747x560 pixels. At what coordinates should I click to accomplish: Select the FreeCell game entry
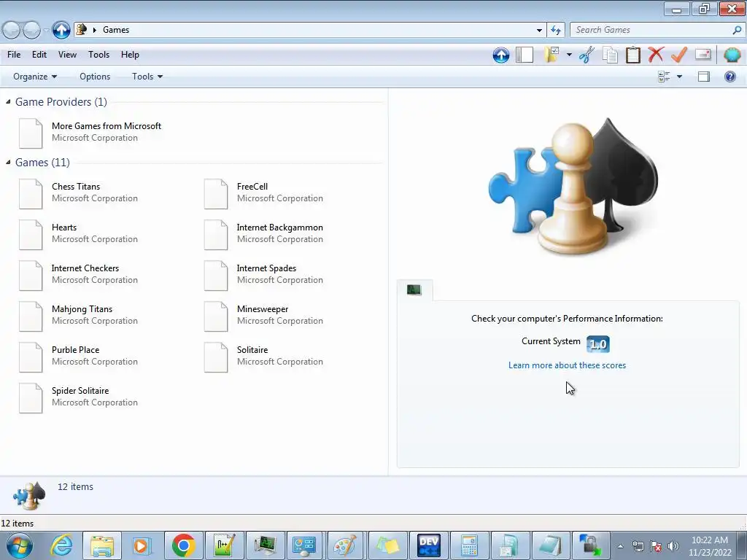[264, 192]
